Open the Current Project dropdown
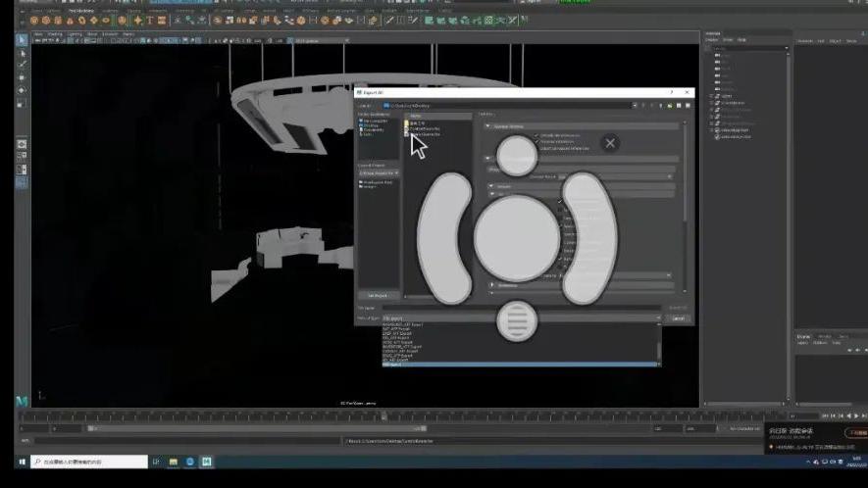This screenshot has width=868, height=488. (x=378, y=172)
